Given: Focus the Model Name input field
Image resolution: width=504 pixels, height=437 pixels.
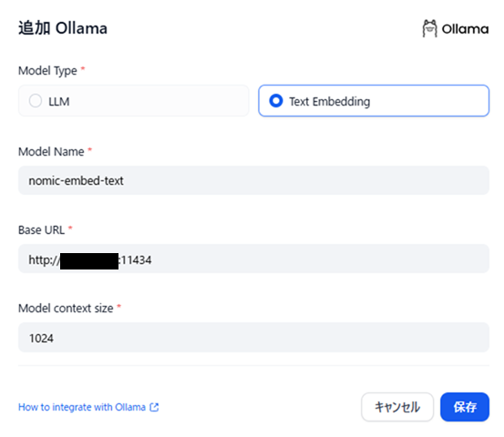Looking at the screenshot, I should pyautogui.click(x=253, y=180).
